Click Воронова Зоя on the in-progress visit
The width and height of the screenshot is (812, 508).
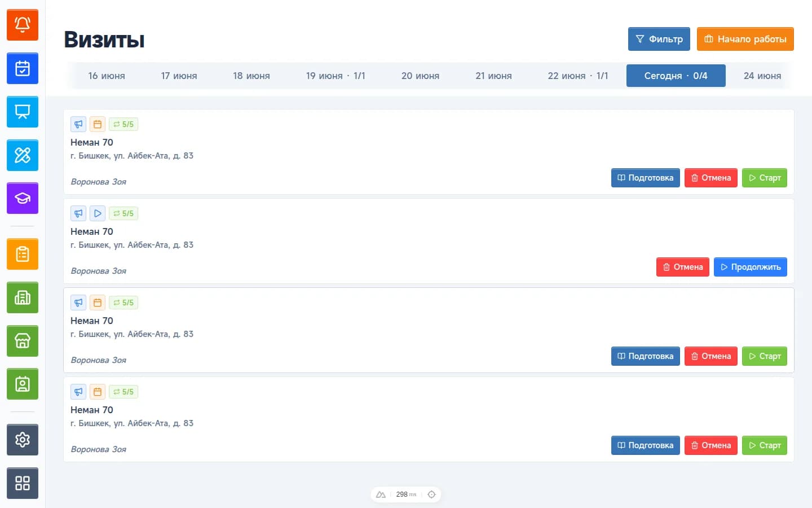[x=99, y=271]
